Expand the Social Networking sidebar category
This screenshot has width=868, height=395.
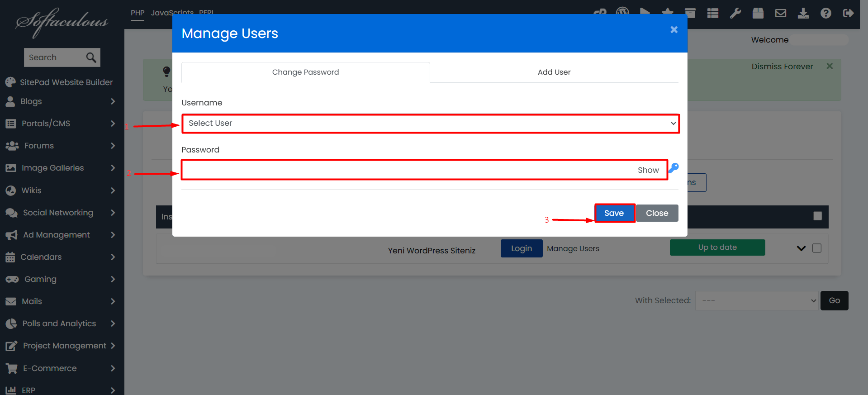click(x=58, y=213)
